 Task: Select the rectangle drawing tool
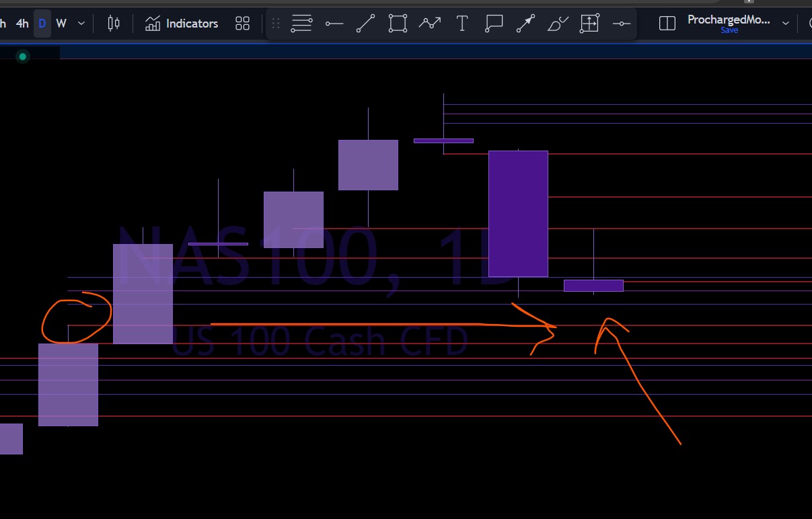click(x=398, y=24)
